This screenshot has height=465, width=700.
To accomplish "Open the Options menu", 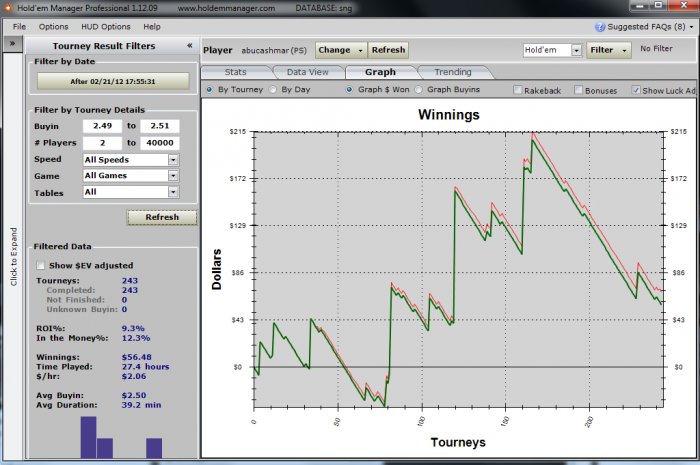I will (x=53, y=27).
